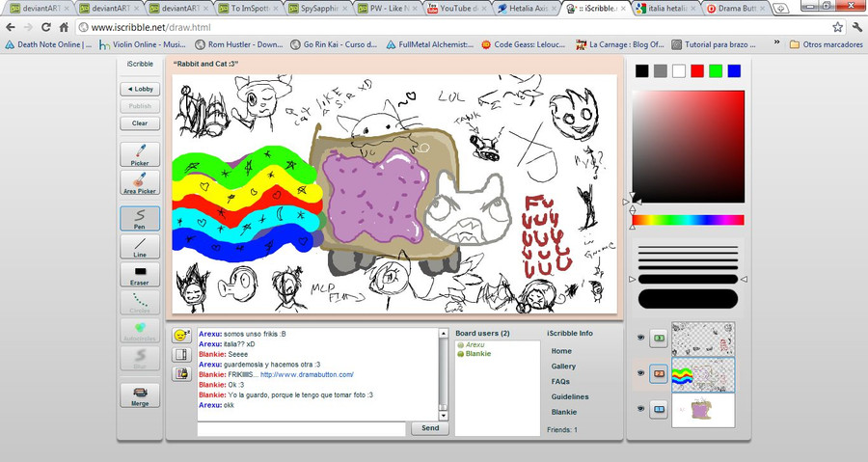Open the Gallery link
868x462 pixels.
coord(563,367)
